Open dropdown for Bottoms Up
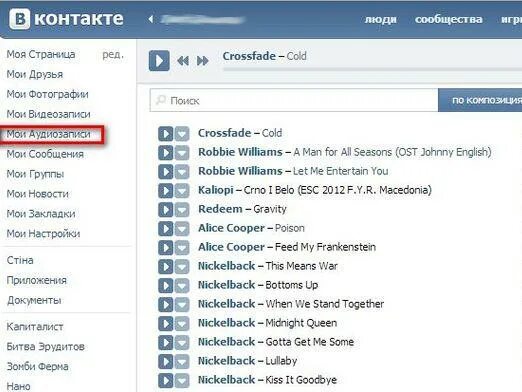This screenshot has width=522, height=392. (x=182, y=286)
